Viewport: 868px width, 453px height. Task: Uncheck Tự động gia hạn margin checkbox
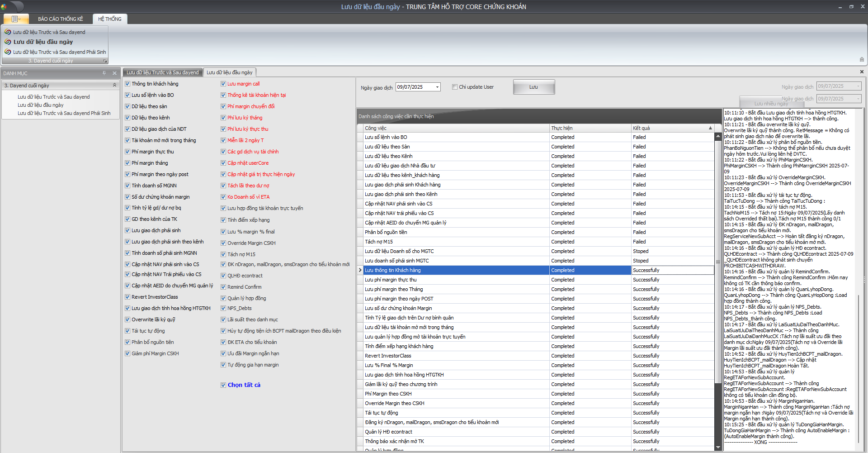tap(223, 365)
